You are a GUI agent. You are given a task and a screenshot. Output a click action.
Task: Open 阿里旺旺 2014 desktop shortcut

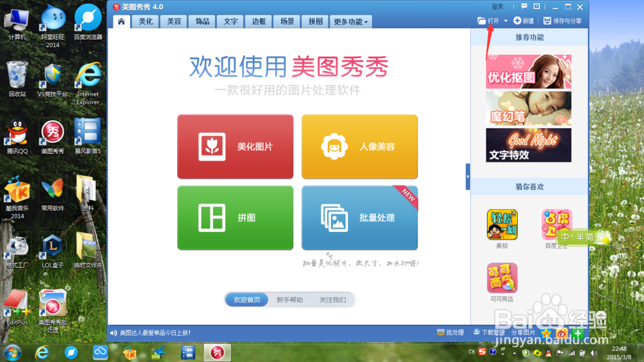coord(53,26)
